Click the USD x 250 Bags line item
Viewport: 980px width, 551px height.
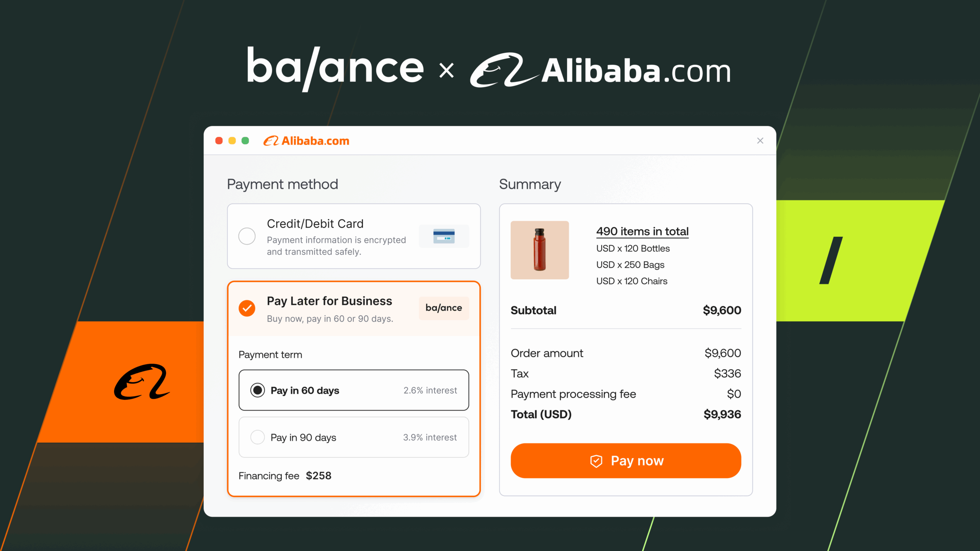tap(630, 264)
